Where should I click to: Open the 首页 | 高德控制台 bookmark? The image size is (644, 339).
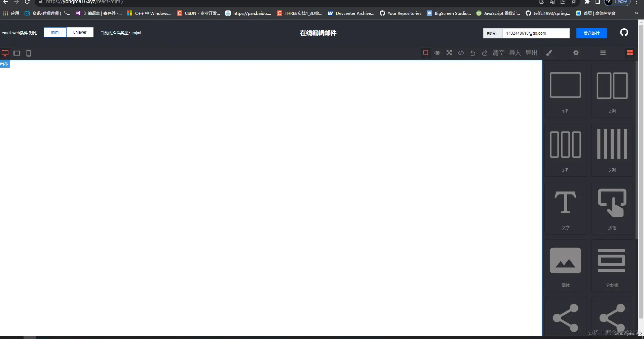tap(596, 13)
